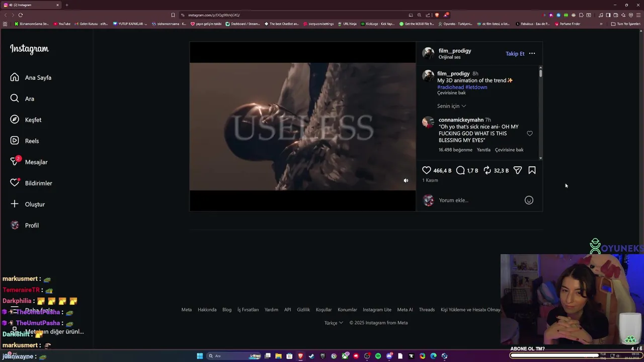
Task: Click Çevirisine bak on connamickeymahn comment
Action: point(509,150)
